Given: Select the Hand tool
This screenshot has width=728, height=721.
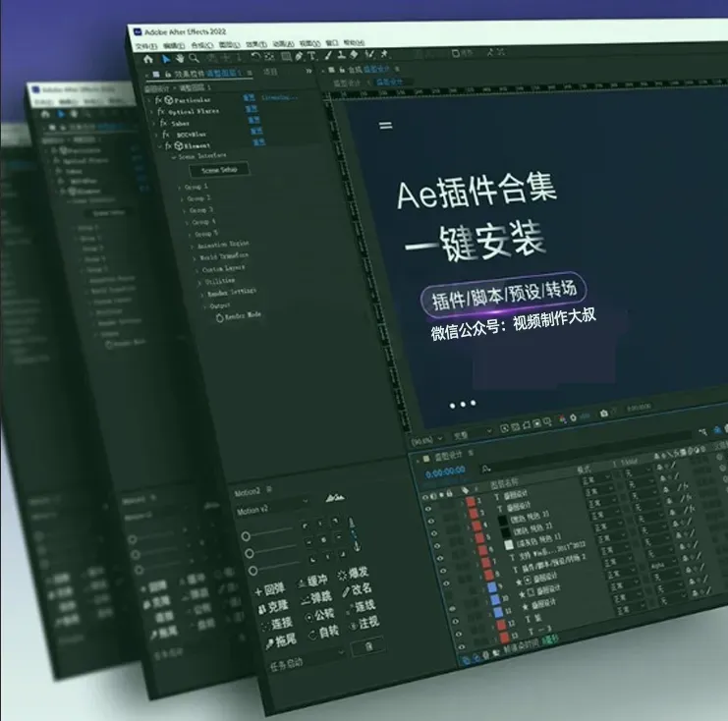Looking at the screenshot, I should pyautogui.click(x=180, y=58).
